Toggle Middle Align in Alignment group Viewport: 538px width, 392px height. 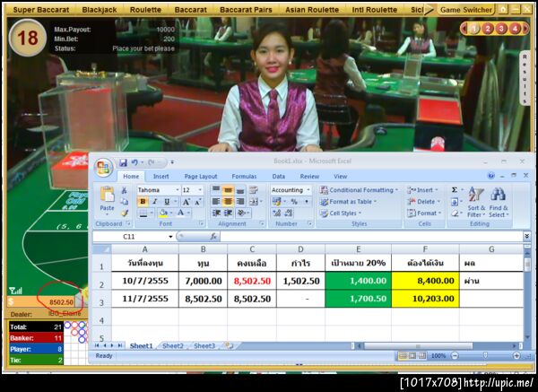tap(228, 190)
